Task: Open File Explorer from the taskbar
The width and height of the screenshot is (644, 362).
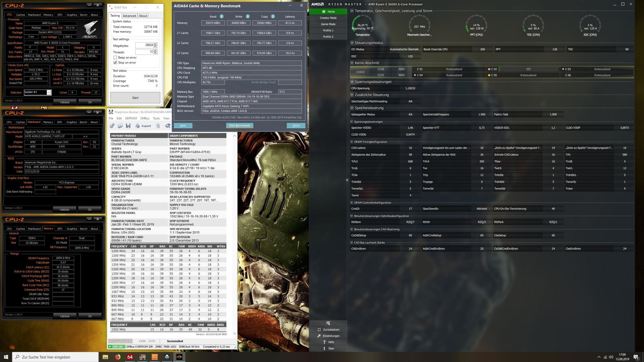Action: (105, 357)
